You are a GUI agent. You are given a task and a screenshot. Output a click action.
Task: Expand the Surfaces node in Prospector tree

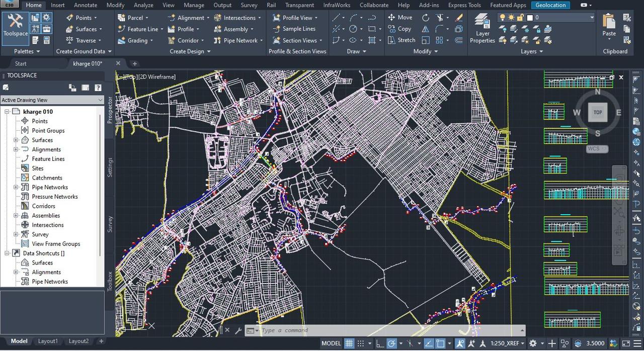pos(16,140)
